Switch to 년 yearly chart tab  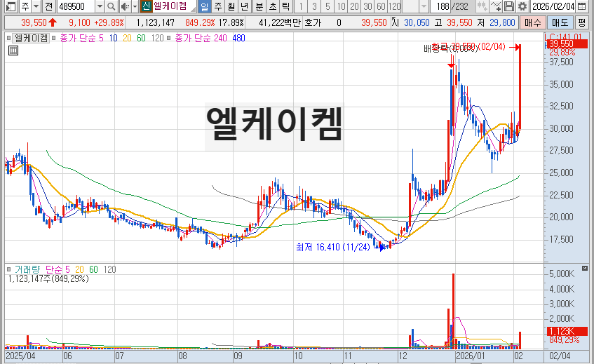pos(244,6)
